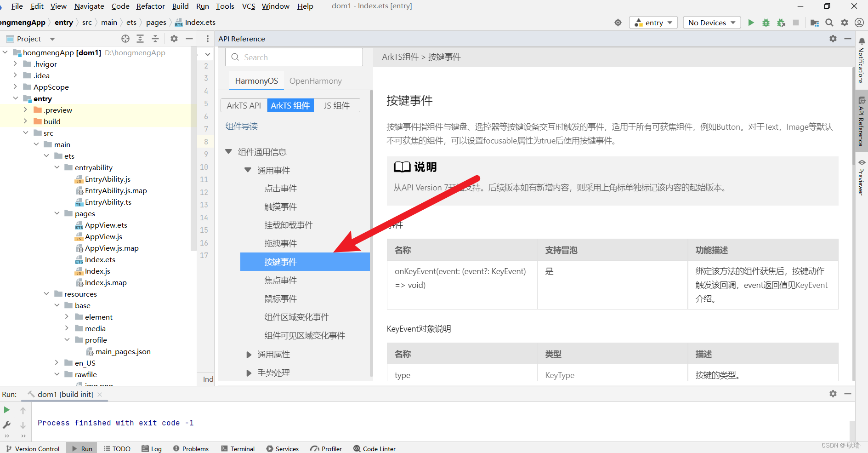Open API Reference panel settings gear
This screenshot has height=453, width=868.
(833, 39)
